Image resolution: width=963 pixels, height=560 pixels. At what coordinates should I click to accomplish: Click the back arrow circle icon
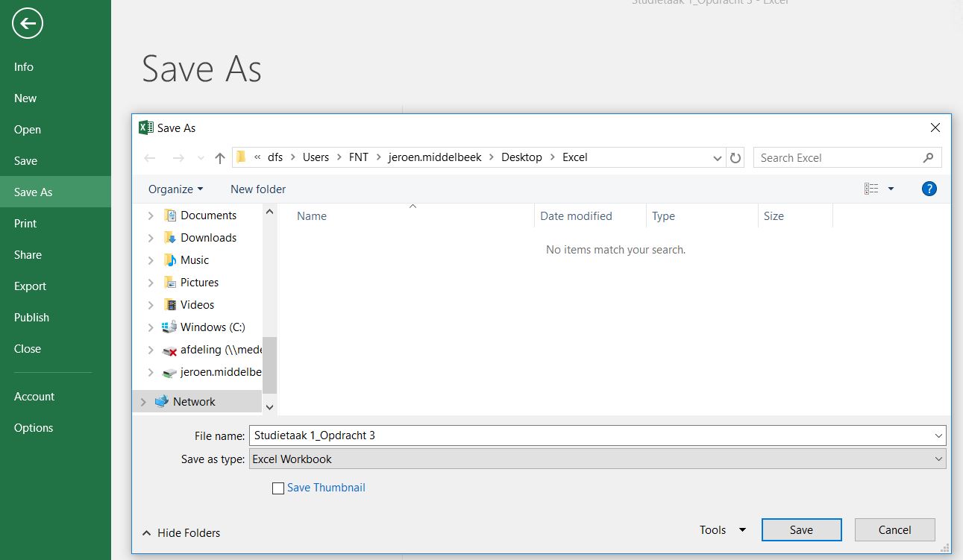pos(28,24)
